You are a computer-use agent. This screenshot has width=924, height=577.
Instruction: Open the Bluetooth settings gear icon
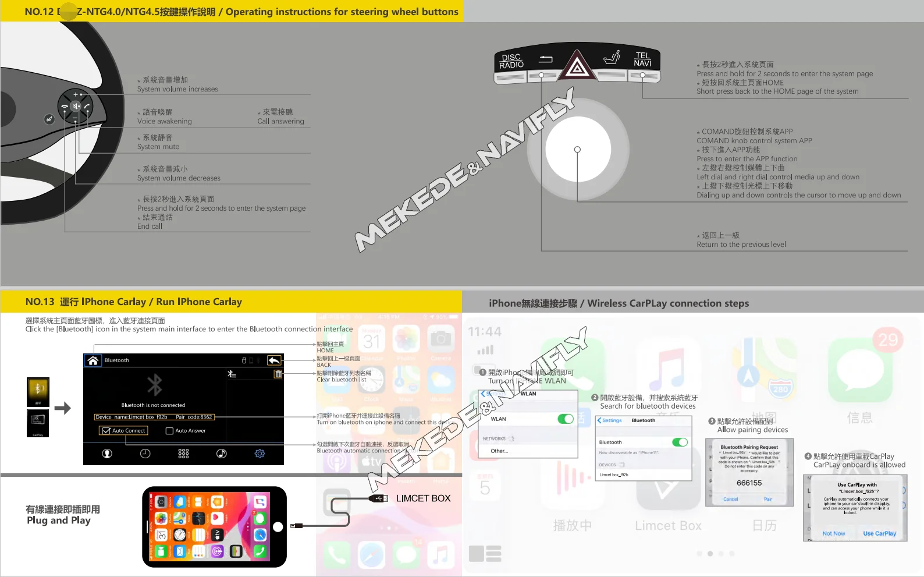(260, 454)
